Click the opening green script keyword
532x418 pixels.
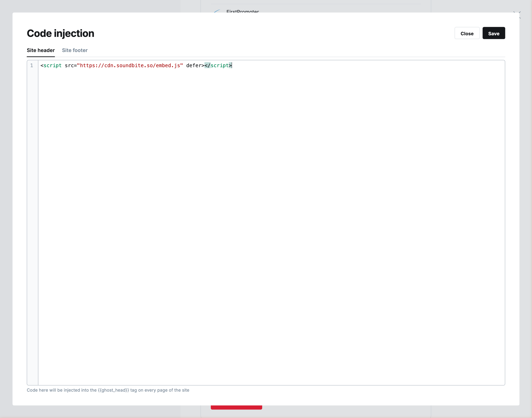pos(52,66)
